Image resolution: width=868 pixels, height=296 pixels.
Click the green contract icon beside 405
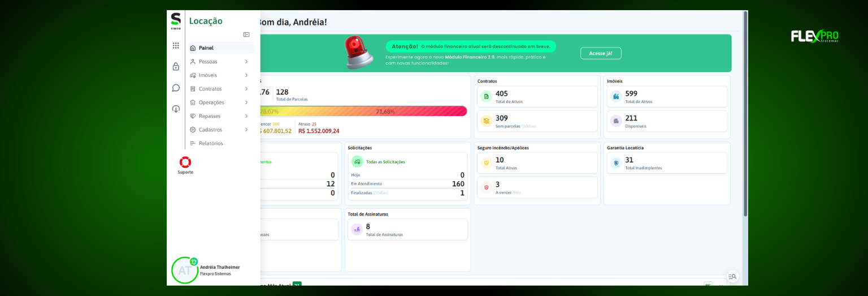pos(486,97)
